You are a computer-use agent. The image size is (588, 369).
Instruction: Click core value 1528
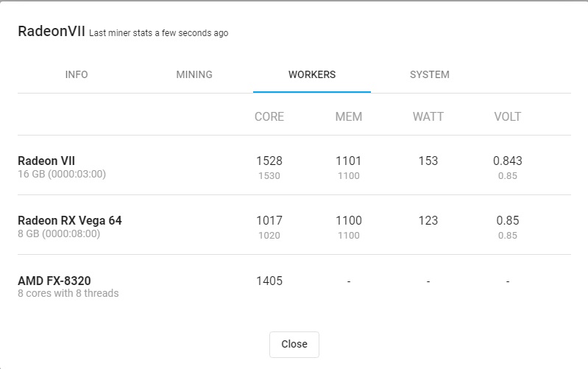(x=269, y=161)
